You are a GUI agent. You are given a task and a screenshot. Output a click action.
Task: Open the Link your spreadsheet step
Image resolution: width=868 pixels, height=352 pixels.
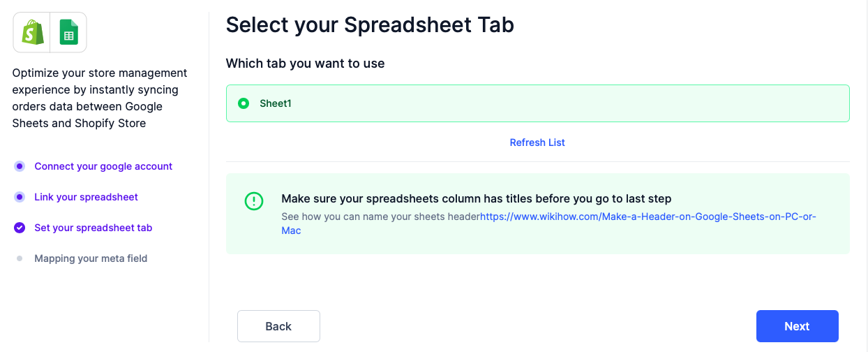coord(86,197)
